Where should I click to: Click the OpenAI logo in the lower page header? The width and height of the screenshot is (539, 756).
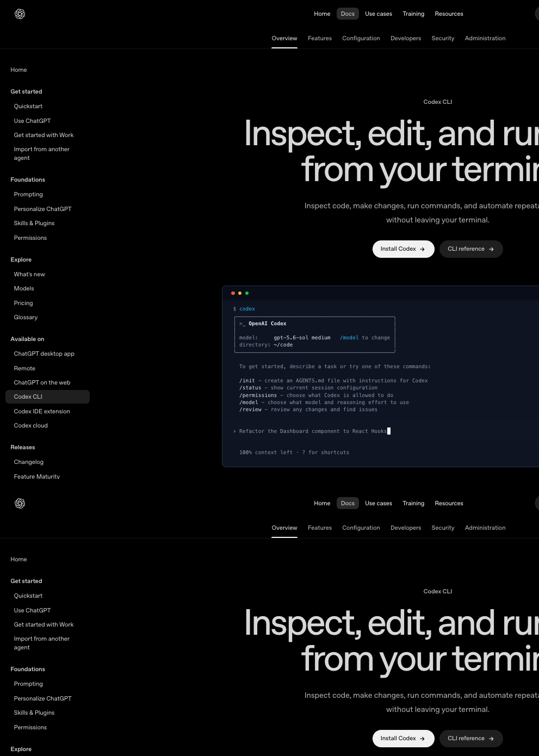pyautogui.click(x=20, y=504)
